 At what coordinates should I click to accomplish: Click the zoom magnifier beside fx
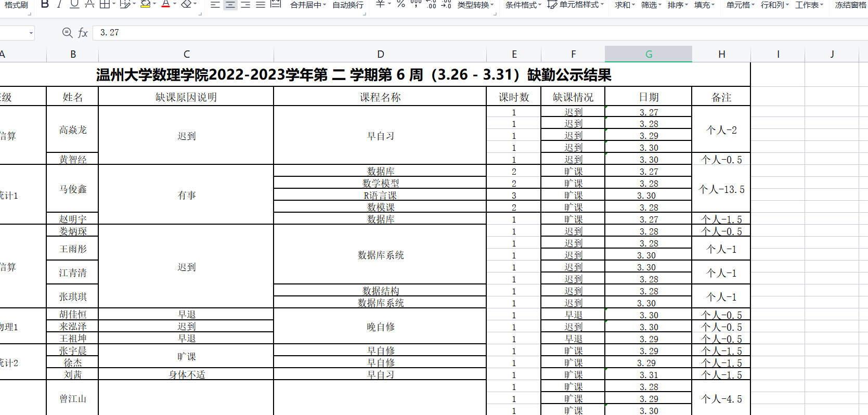[67, 33]
